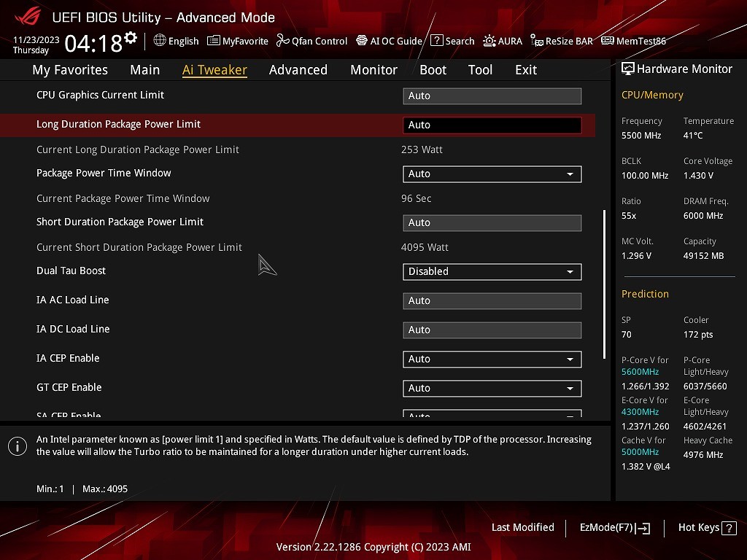The height and width of the screenshot is (560, 747).
Task: Click the info icon beside help text
Action: pos(18,446)
